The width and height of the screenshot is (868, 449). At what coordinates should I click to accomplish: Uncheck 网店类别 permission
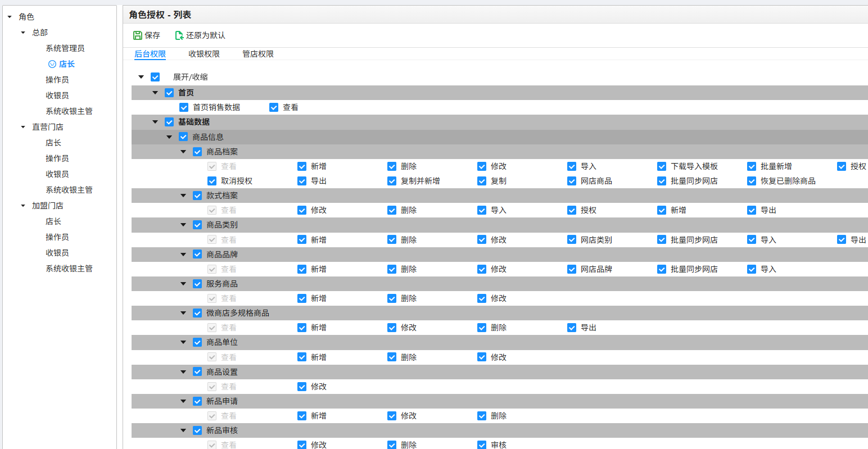572,240
